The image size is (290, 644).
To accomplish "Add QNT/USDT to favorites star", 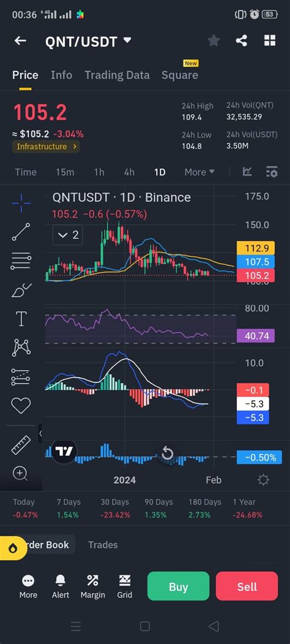I will [x=213, y=40].
